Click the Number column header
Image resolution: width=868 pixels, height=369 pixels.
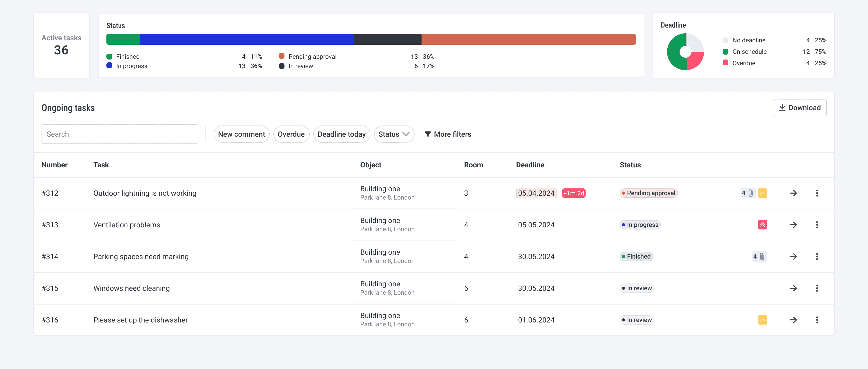(55, 165)
